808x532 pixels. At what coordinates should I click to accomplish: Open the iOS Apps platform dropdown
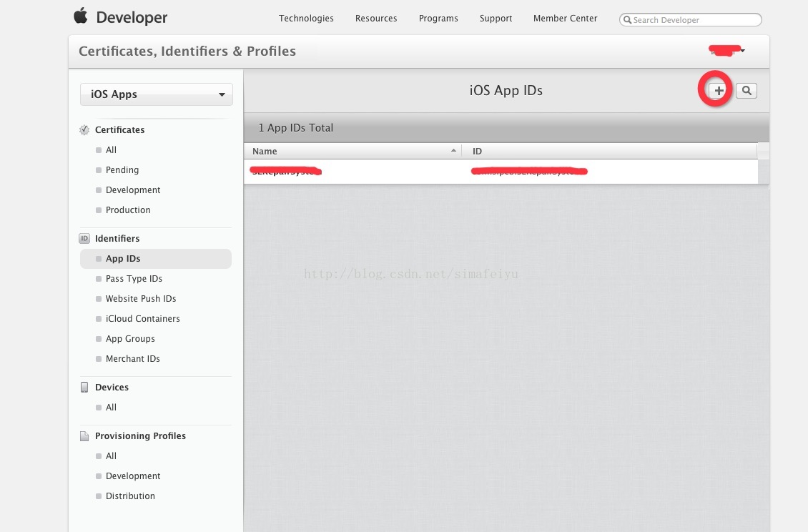[156, 94]
